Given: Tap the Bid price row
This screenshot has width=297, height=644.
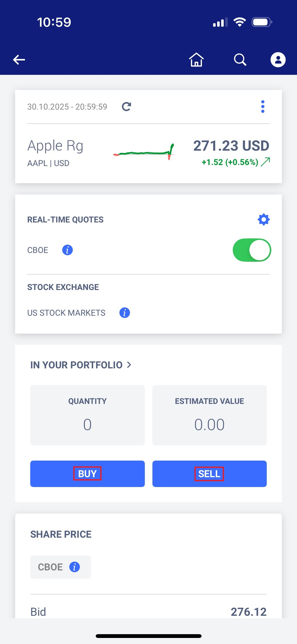Looking at the screenshot, I should click(148, 611).
